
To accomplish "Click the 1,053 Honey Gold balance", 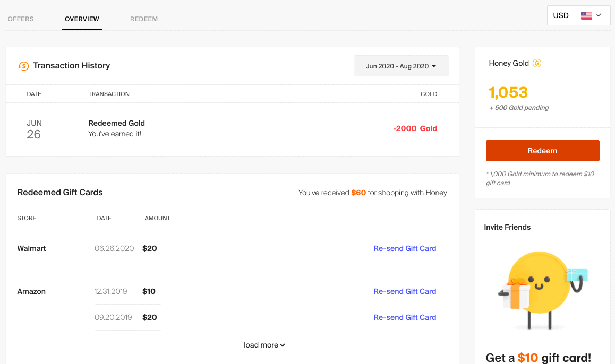I will pyautogui.click(x=508, y=92).
